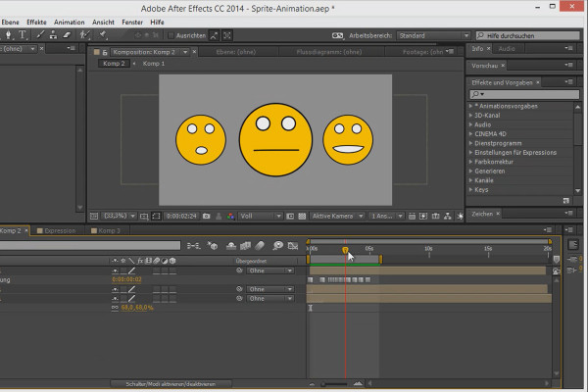Viewport: 588px width, 392px height.
Task: Switch to the Expression timeline tab
Action: tap(56, 230)
